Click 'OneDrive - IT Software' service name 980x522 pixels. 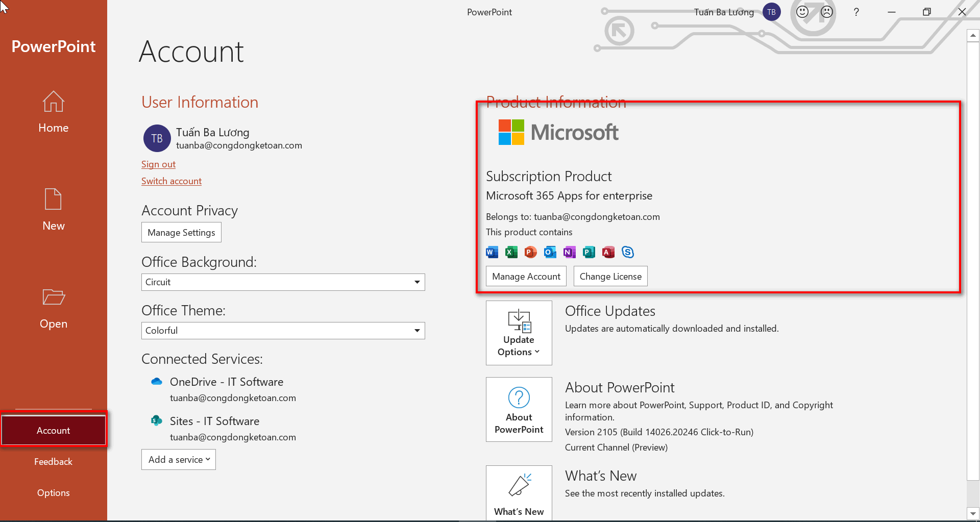click(227, 382)
